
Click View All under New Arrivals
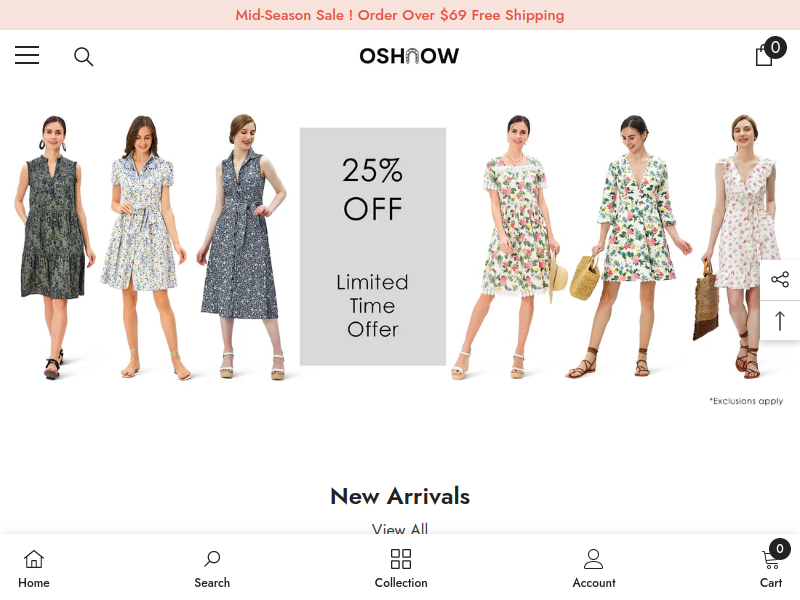400,529
